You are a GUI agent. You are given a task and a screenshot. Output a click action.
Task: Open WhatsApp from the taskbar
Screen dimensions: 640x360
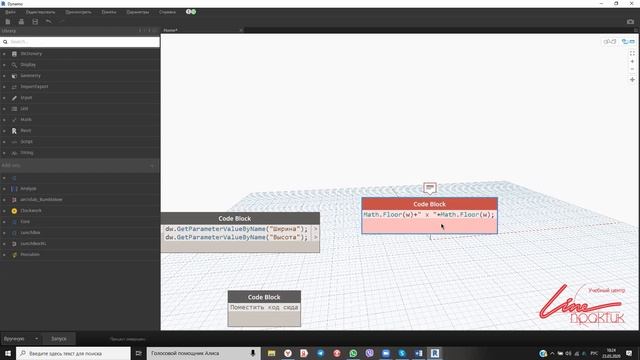pos(353,353)
